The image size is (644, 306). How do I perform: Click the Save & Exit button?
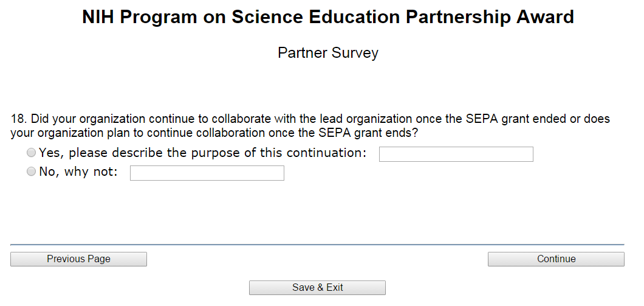[317, 288]
